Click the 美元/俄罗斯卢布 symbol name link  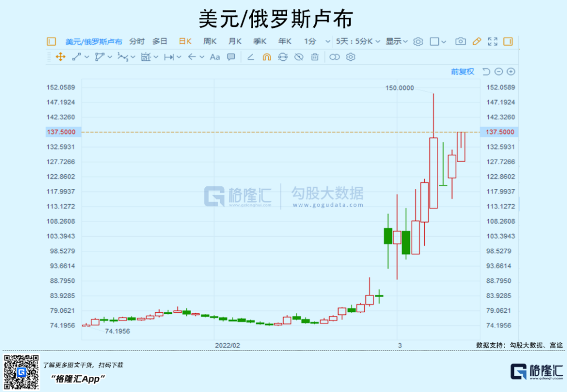(x=93, y=41)
